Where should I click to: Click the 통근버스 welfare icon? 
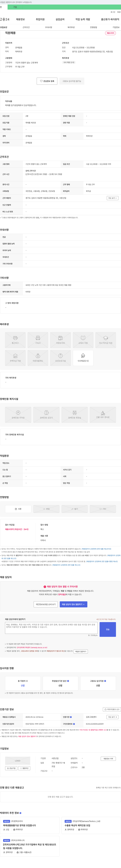tap(15, 340)
